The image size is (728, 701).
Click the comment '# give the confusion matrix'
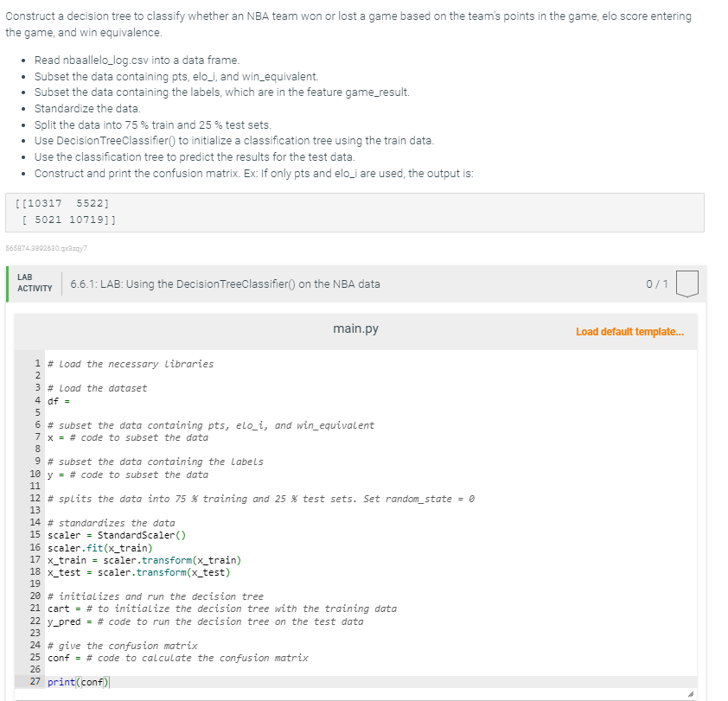click(x=122, y=646)
